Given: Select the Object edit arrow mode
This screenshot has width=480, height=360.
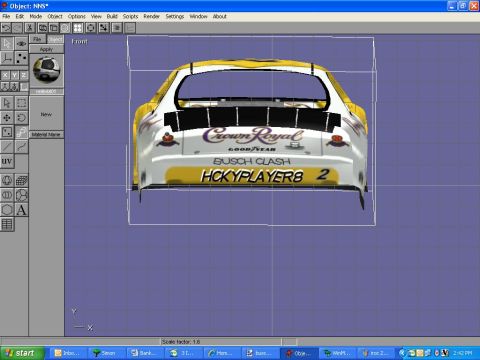Looking at the screenshot, I should pos(7,44).
